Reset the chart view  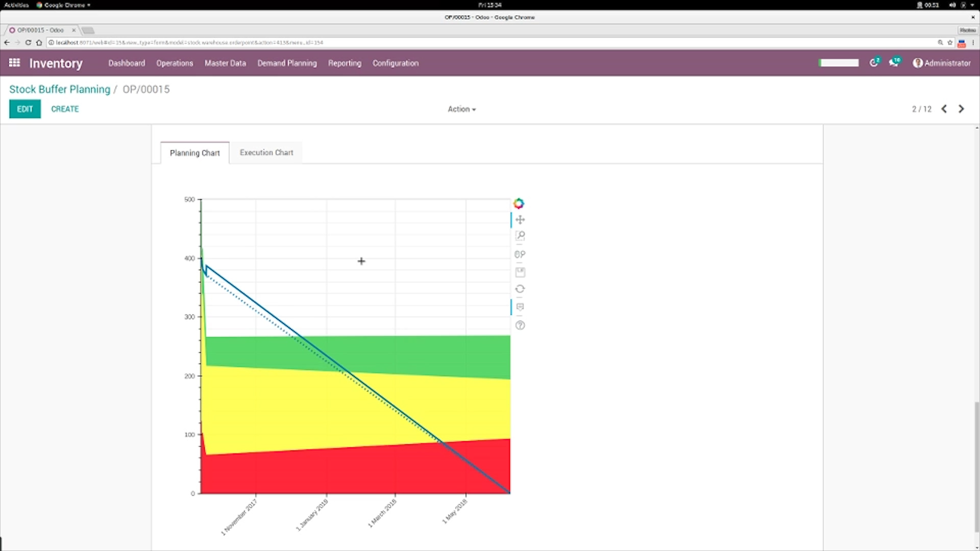coord(520,289)
